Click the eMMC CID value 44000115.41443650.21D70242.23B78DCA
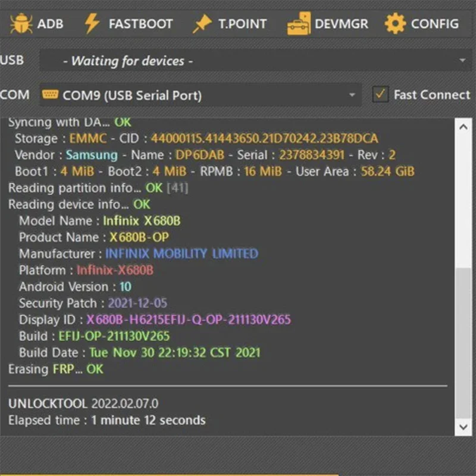Viewport: 476px width, 476px height. 264,139
